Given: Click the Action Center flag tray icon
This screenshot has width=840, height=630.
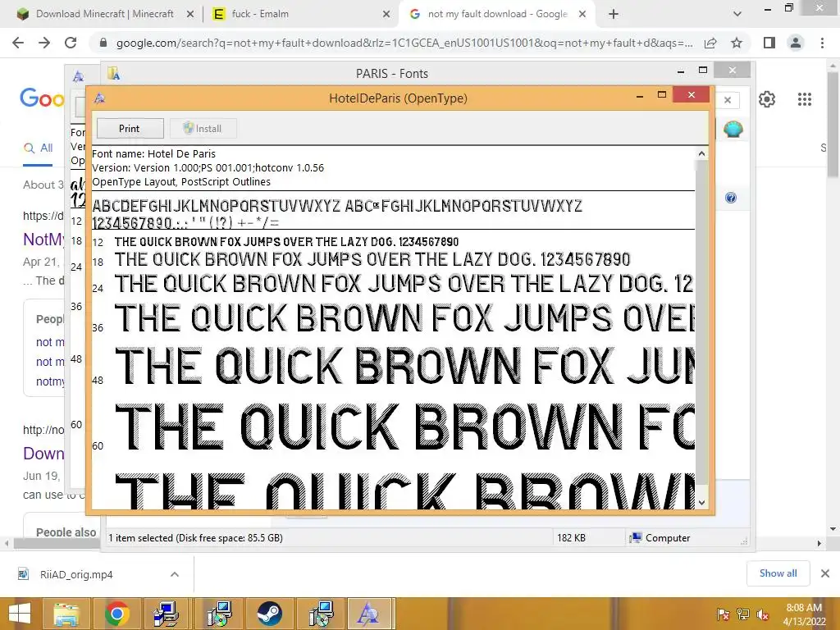Looking at the screenshot, I should point(724,614).
